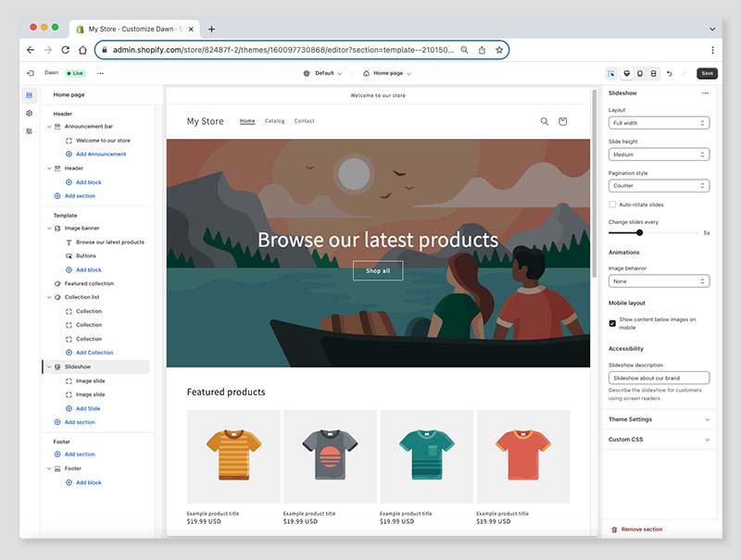The width and height of the screenshot is (741, 560).
Task: Click the teal t-shirt product thumbnail
Action: point(427,456)
